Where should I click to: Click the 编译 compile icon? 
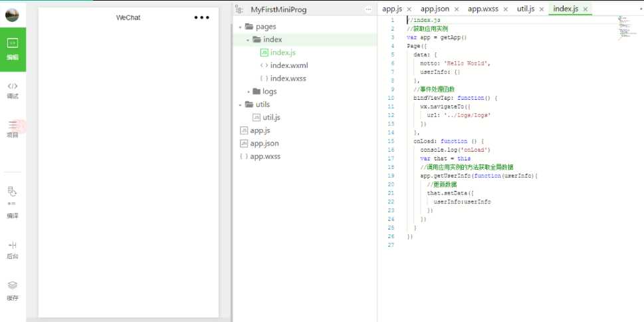pos(13,191)
